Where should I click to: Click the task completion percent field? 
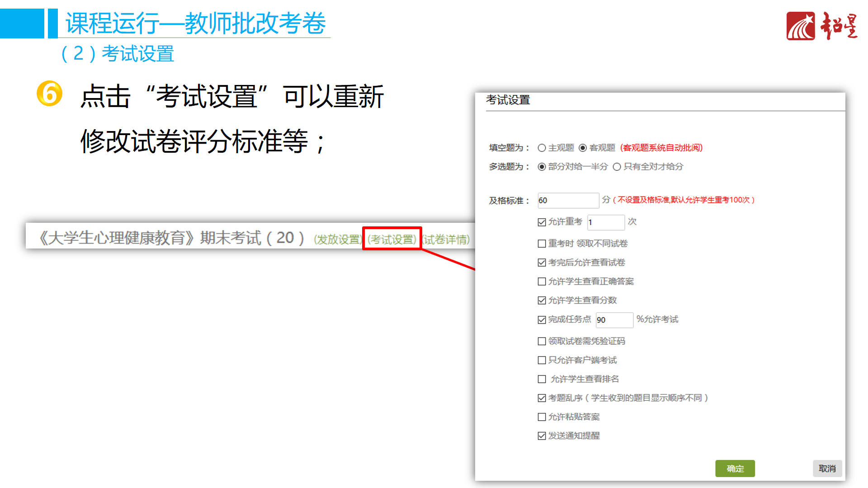614,319
